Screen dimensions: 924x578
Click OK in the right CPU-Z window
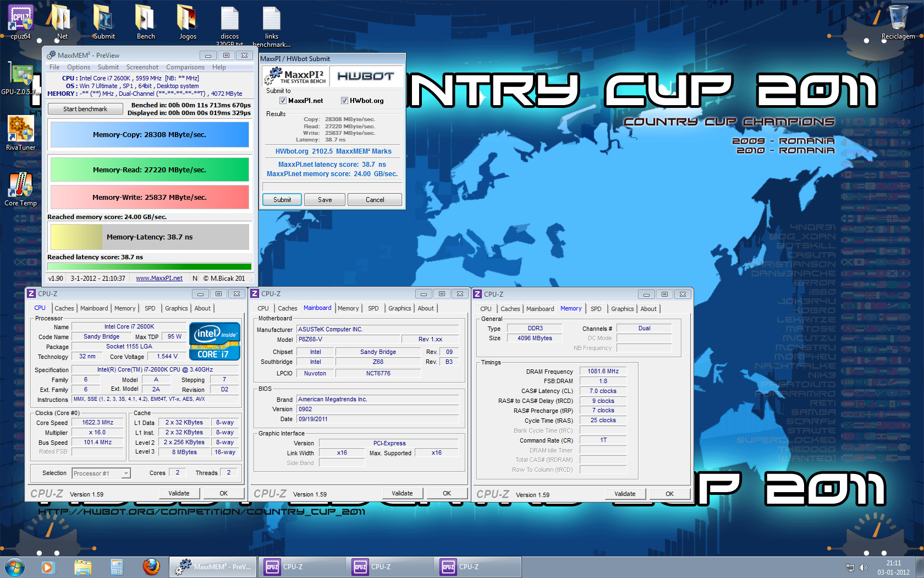[669, 494]
